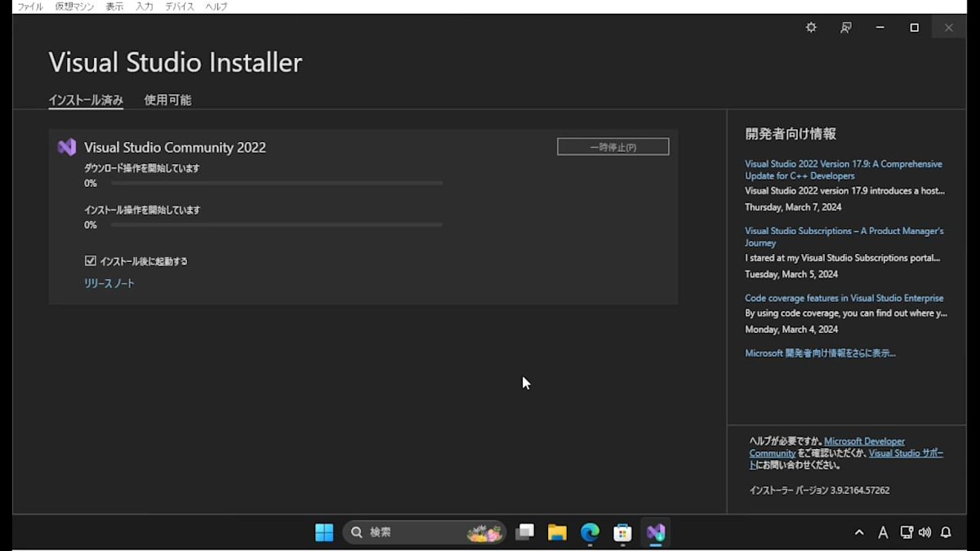Click the volume icon in the system tray

tap(925, 532)
